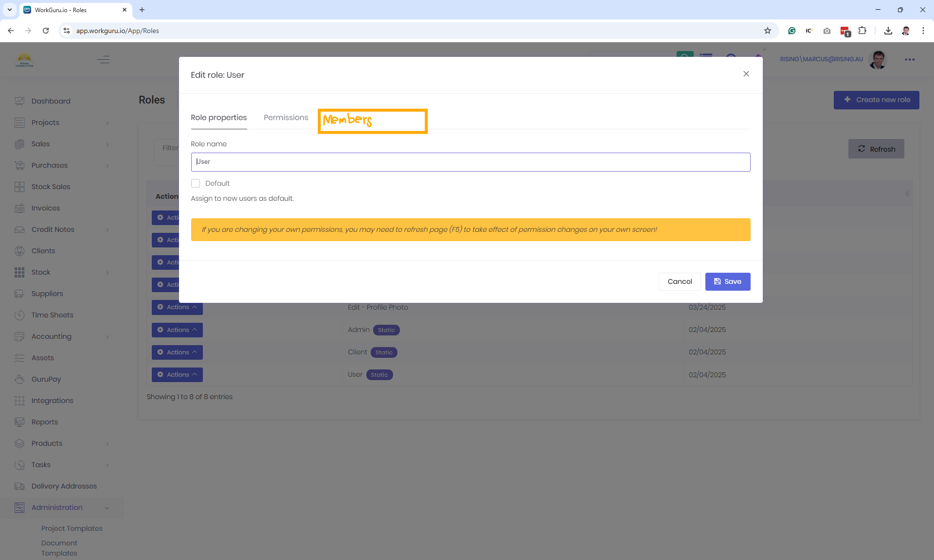
Task: Click the GuruPay sidebar icon
Action: 19,379
